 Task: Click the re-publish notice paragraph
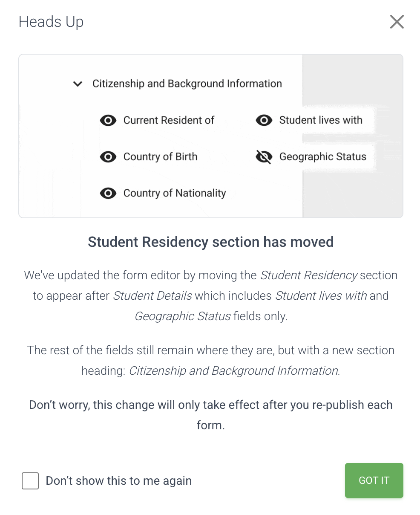point(210,415)
